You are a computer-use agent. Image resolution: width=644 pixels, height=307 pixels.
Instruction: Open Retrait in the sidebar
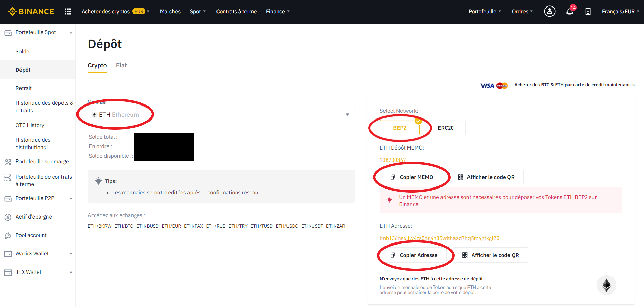click(24, 88)
